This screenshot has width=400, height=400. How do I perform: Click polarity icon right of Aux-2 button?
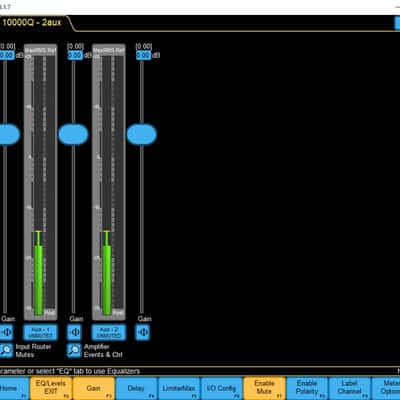click(x=143, y=332)
